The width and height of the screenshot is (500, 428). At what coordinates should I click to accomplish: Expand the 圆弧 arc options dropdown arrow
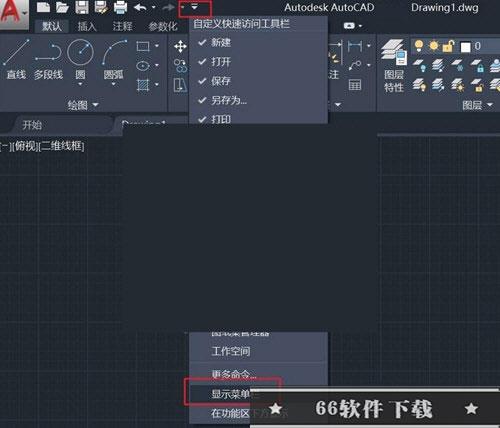coord(114,84)
